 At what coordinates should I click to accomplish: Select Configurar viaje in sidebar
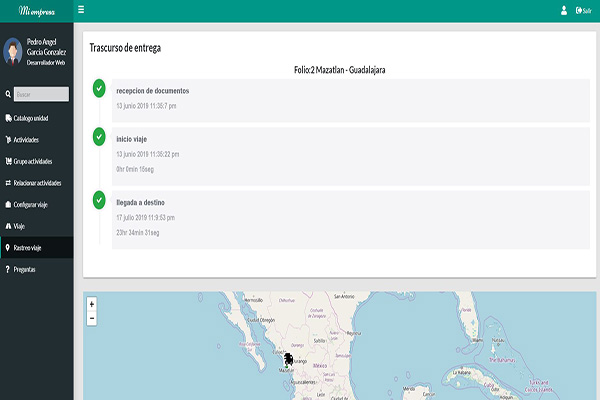pos(33,204)
